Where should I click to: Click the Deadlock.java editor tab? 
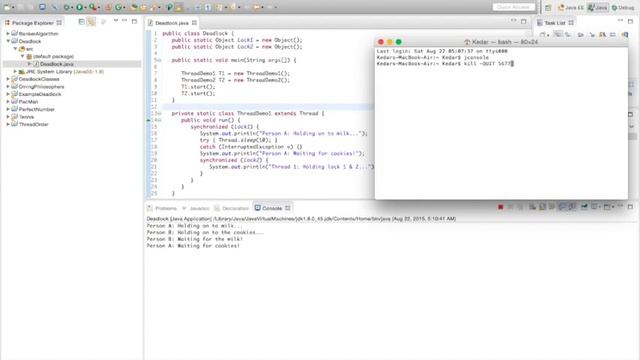point(172,23)
